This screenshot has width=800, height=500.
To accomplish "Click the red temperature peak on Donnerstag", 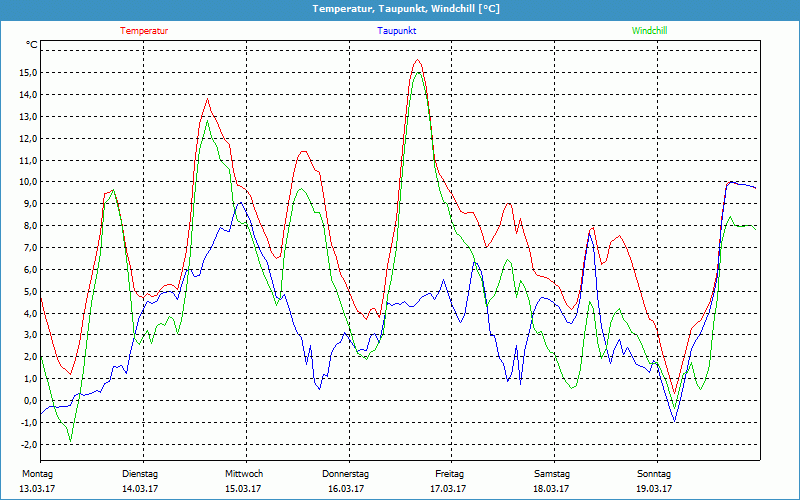I will coord(418,60).
